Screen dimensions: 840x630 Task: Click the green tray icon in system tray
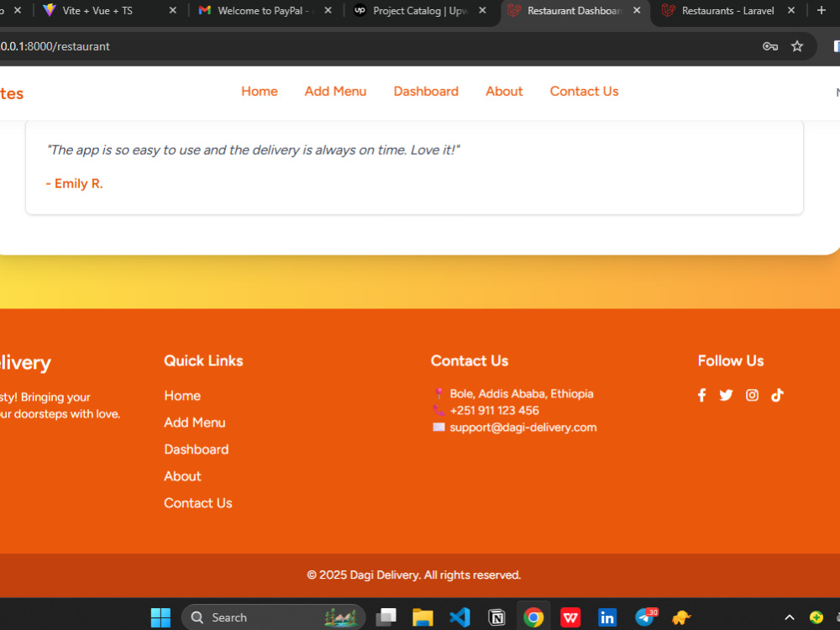[816, 617]
